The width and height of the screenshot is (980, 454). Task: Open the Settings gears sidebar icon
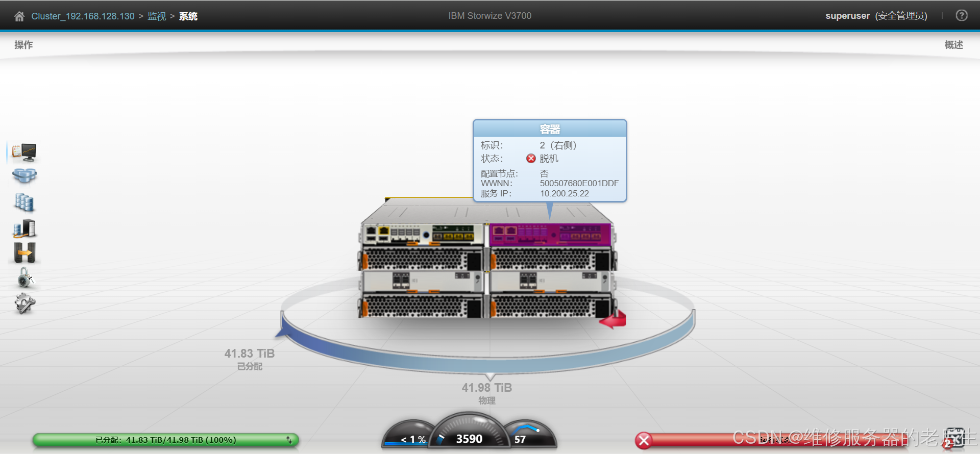coord(24,304)
